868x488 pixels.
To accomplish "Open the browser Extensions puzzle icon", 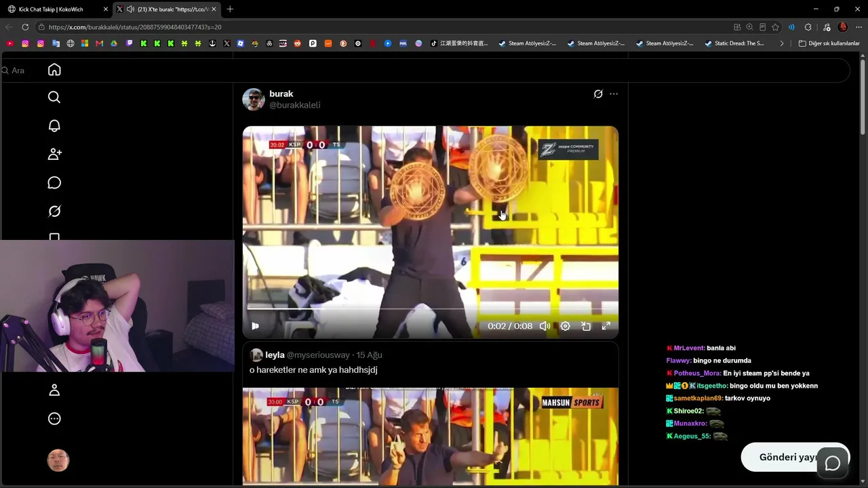I will pos(808,27).
